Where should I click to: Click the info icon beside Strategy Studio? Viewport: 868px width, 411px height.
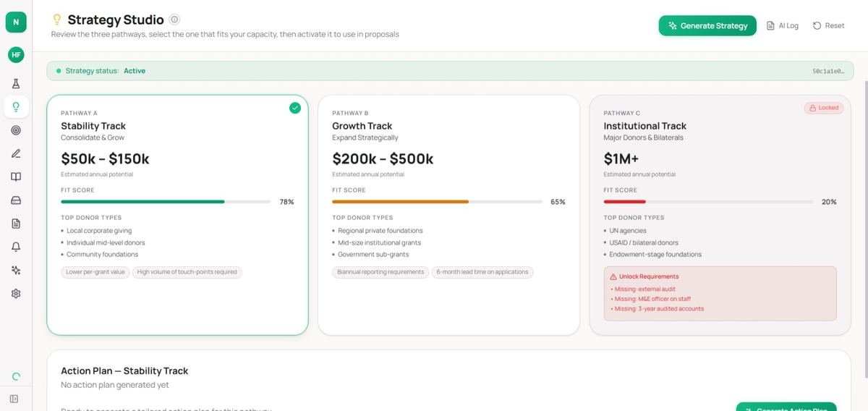pyautogui.click(x=174, y=20)
